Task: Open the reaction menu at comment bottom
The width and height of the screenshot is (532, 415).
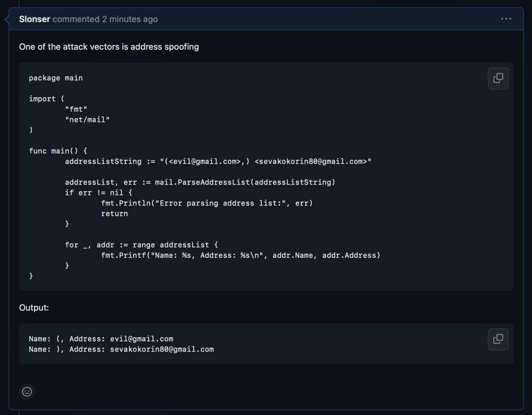Action: point(27,392)
